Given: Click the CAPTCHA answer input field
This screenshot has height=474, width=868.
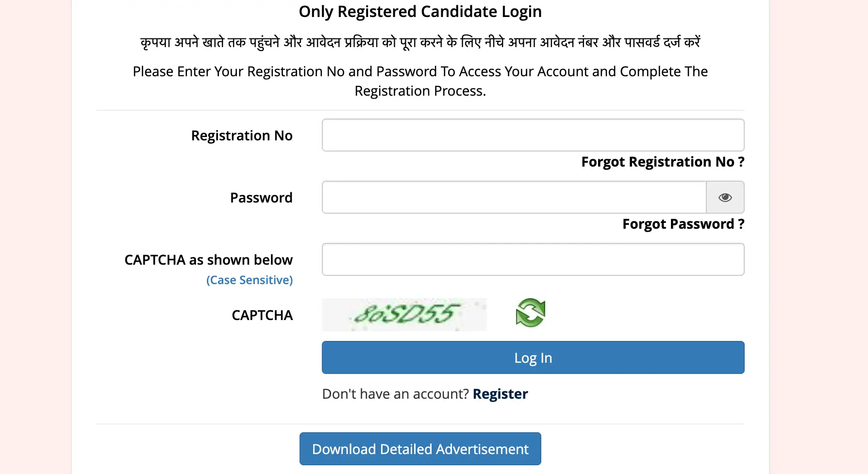Looking at the screenshot, I should (x=533, y=259).
